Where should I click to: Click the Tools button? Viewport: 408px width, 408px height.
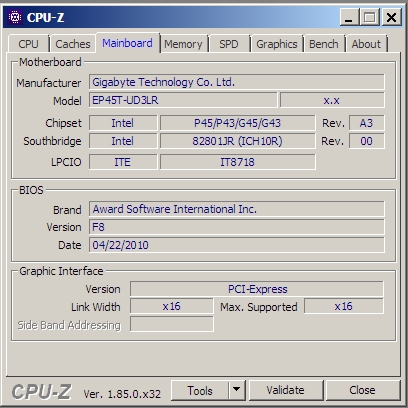click(200, 390)
